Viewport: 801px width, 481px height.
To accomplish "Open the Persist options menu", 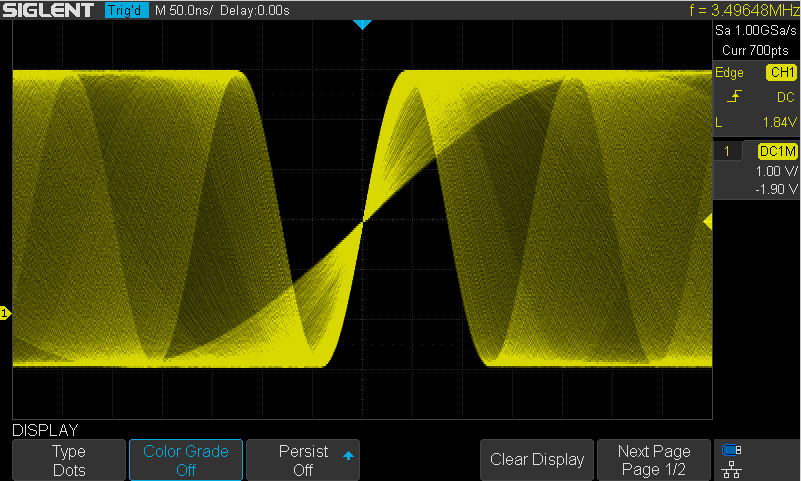I will 303,460.
